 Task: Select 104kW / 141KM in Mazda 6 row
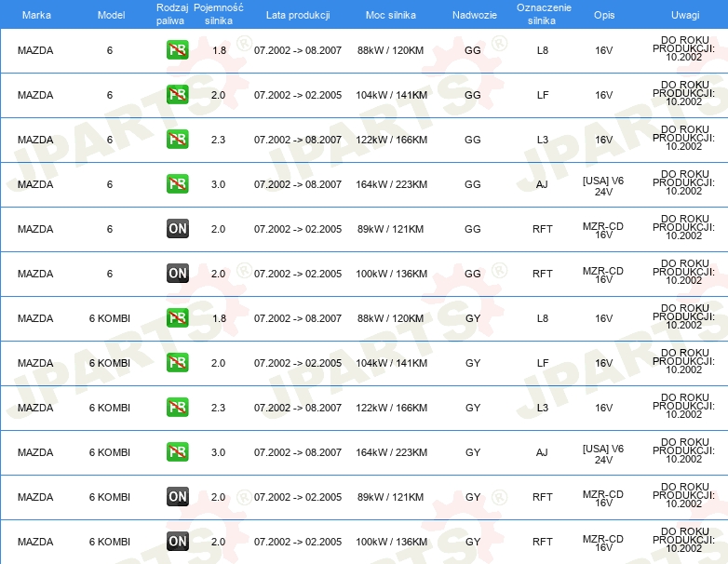391,95
